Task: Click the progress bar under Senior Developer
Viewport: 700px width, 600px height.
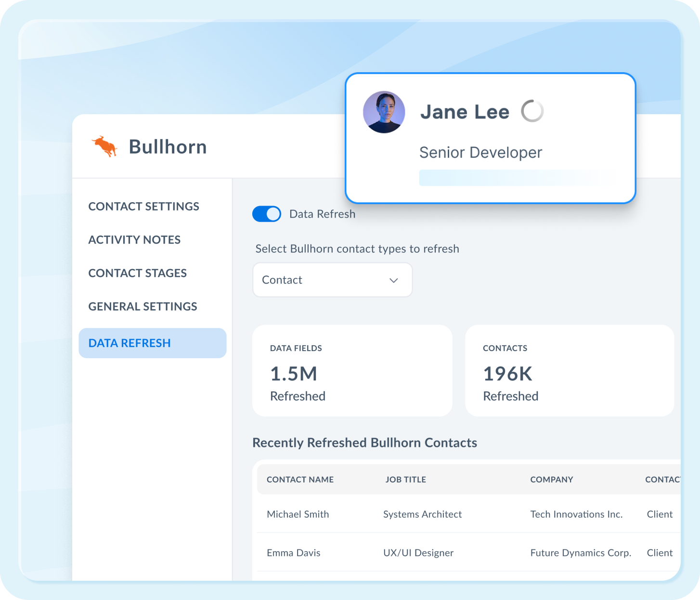Action: tap(519, 178)
